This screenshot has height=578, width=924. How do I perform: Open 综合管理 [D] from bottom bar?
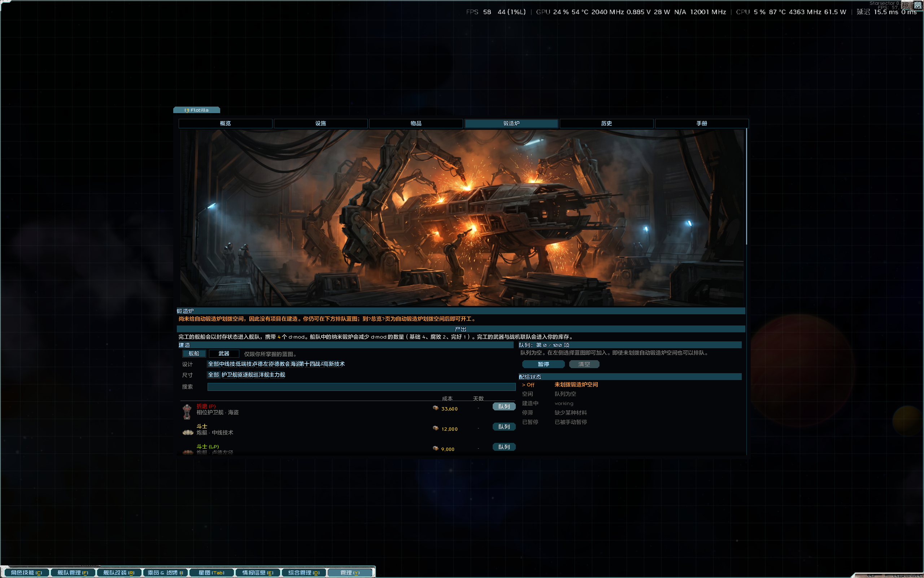(x=304, y=572)
